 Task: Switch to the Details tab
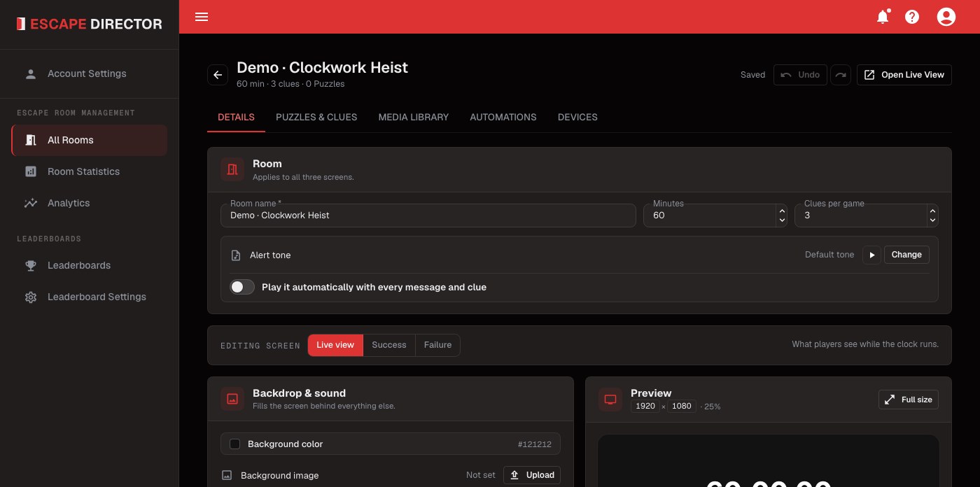[236, 117]
